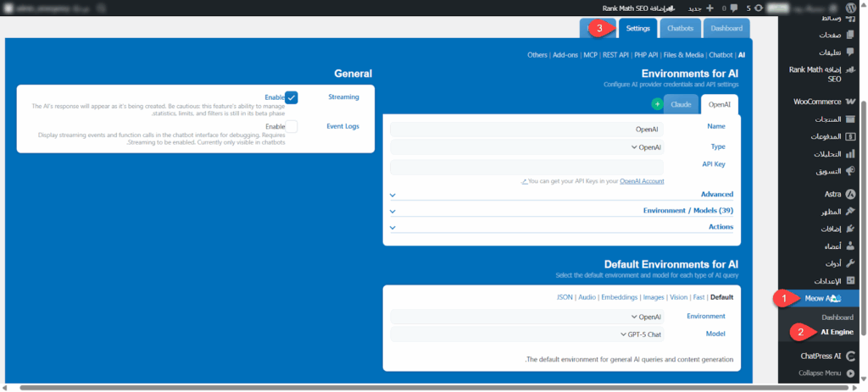Open the AI settings sub-tab
This screenshot has height=392, width=868.
click(x=742, y=55)
